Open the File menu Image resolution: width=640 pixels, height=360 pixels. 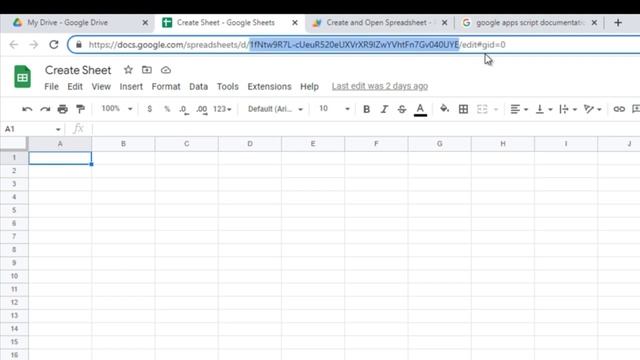(x=51, y=87)
